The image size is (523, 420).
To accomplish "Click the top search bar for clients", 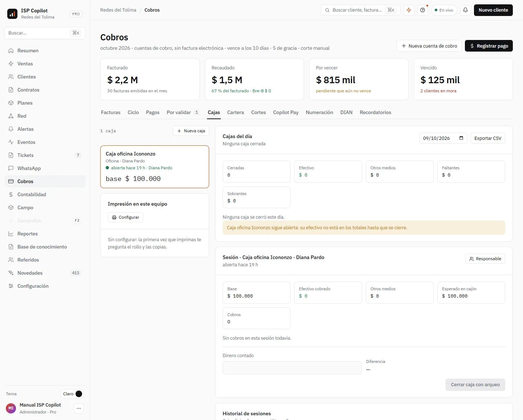I will click(x=361, y=10).
